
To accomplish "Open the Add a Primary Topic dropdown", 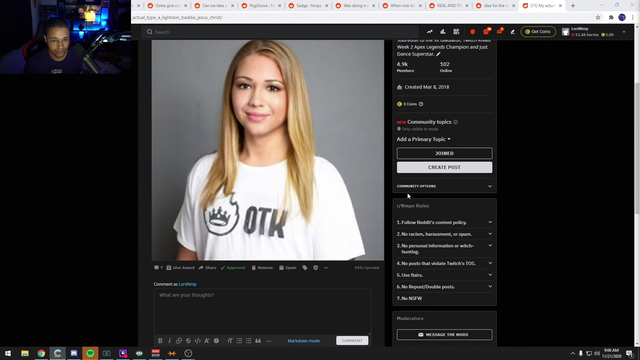I will tap(424, 139).
